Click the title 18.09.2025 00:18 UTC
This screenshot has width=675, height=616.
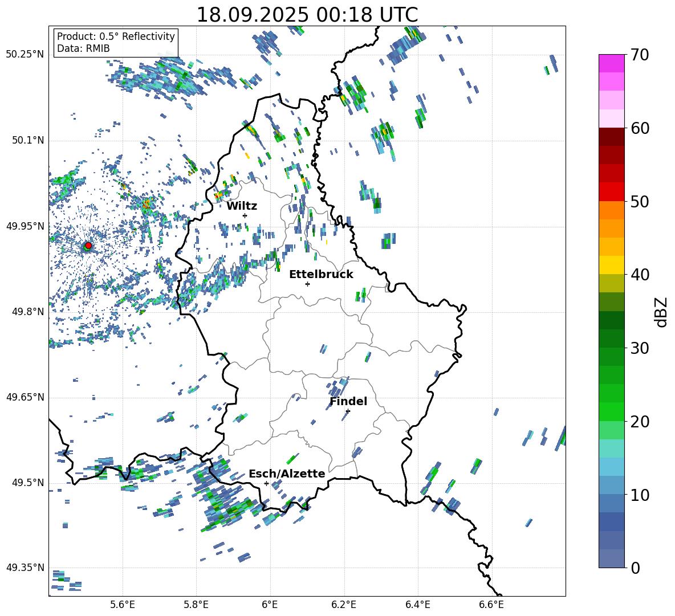click(x=307, y=15)
